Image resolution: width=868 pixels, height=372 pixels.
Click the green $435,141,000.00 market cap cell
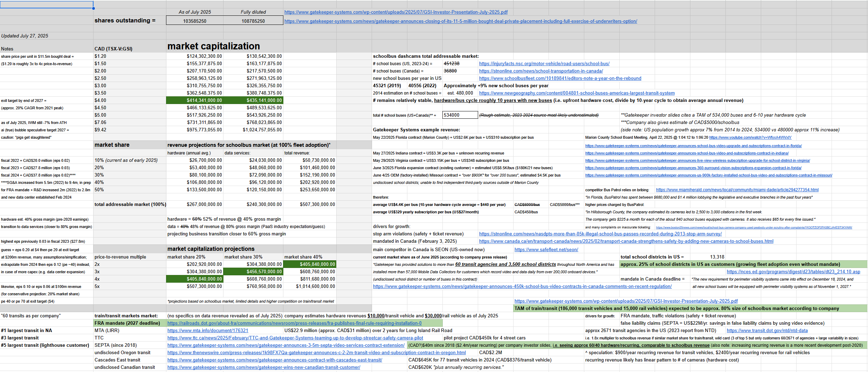(x=253, y=101)
